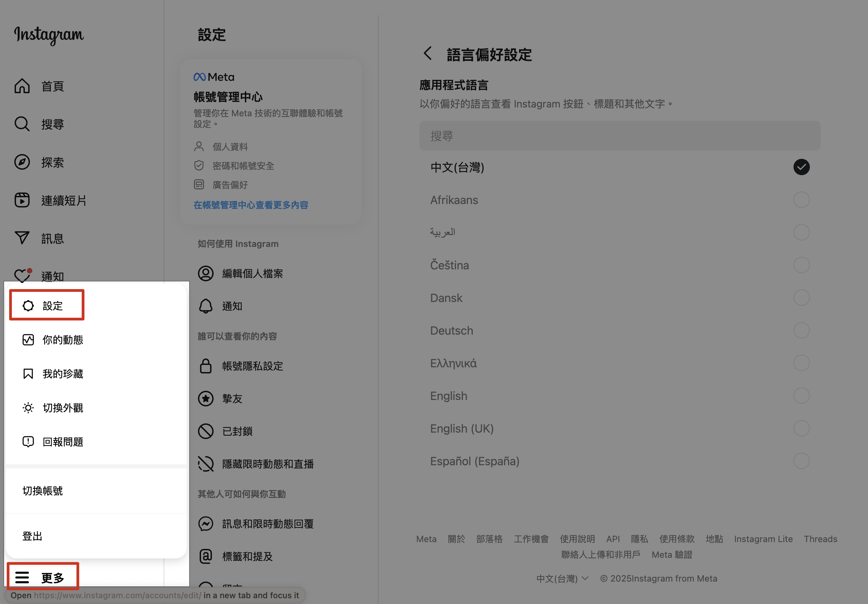
Task: Select the Ελληνικά radio button
Action: 801,363
